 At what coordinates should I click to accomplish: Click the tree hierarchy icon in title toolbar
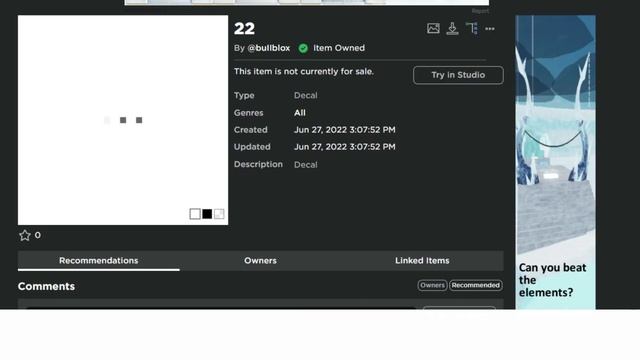pos(472,29)
